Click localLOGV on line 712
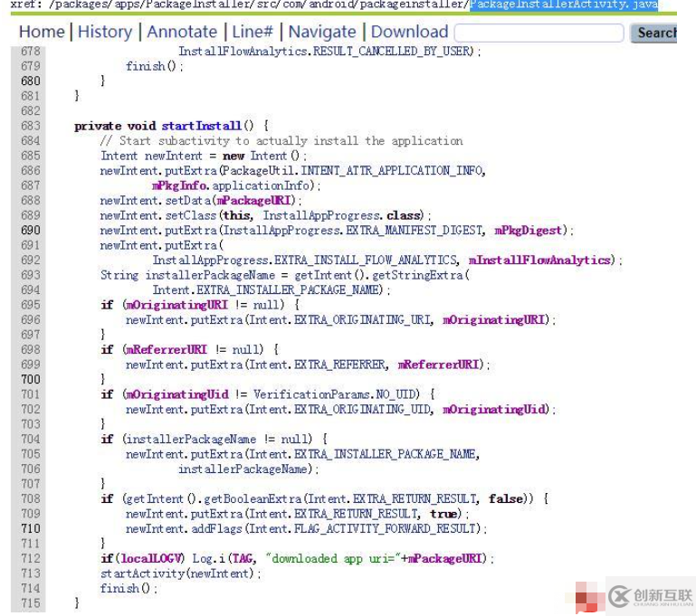696x616 pixels. (x=150, y=558)
